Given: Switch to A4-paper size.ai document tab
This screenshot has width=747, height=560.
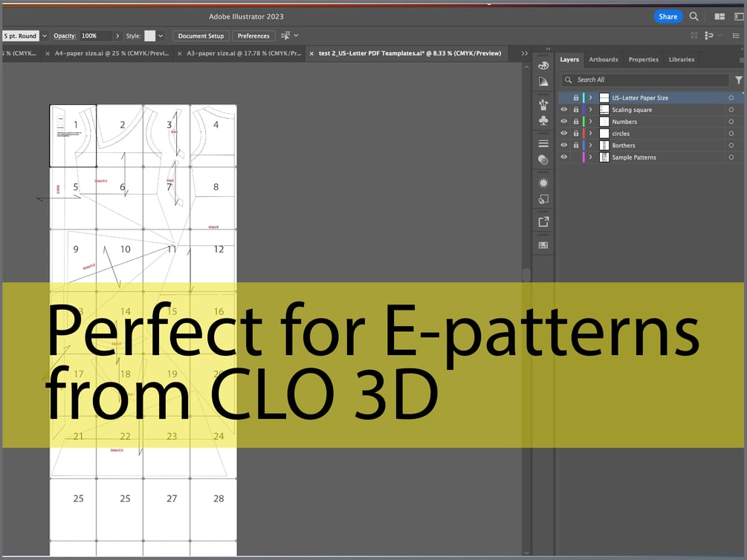Looking at the screenshot, I should pos(112,53).
